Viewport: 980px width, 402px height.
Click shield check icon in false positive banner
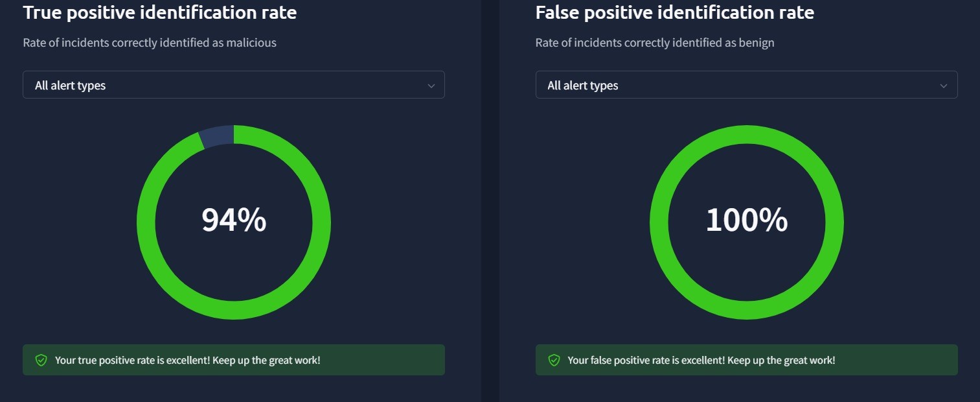tap(554, 360)
